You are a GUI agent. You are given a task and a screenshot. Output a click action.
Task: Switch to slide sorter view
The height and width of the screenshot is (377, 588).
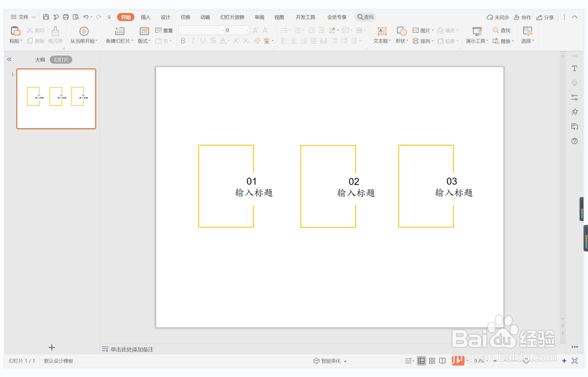pyautogui.click(x=432, y=361)
